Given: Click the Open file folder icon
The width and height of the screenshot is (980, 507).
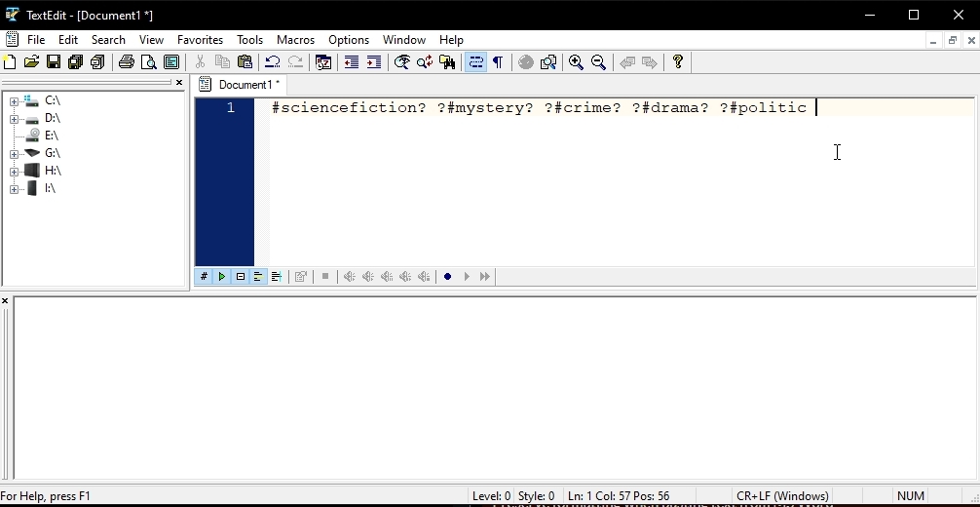Looking at the screenshot, I should click(x=31, y=62).
